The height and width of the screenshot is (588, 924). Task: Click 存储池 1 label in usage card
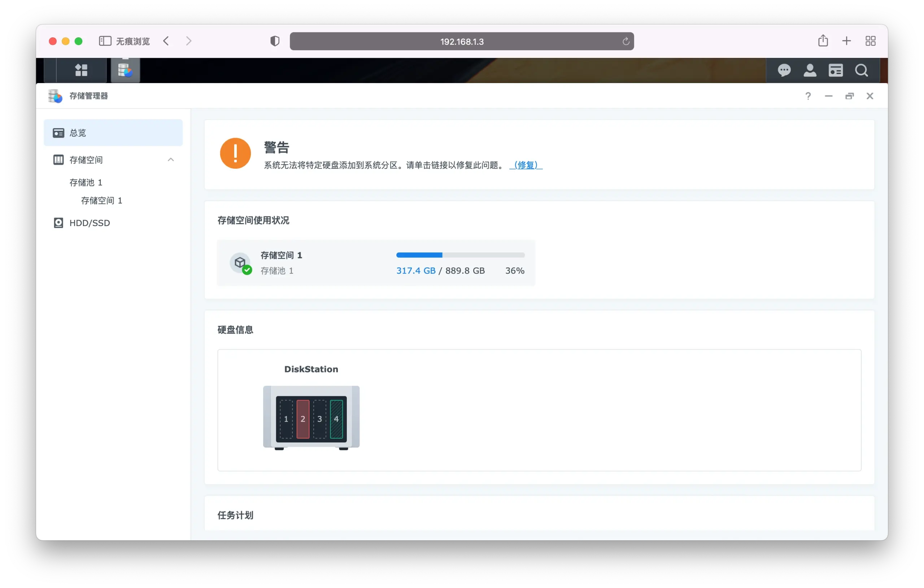tap(277, 271)
